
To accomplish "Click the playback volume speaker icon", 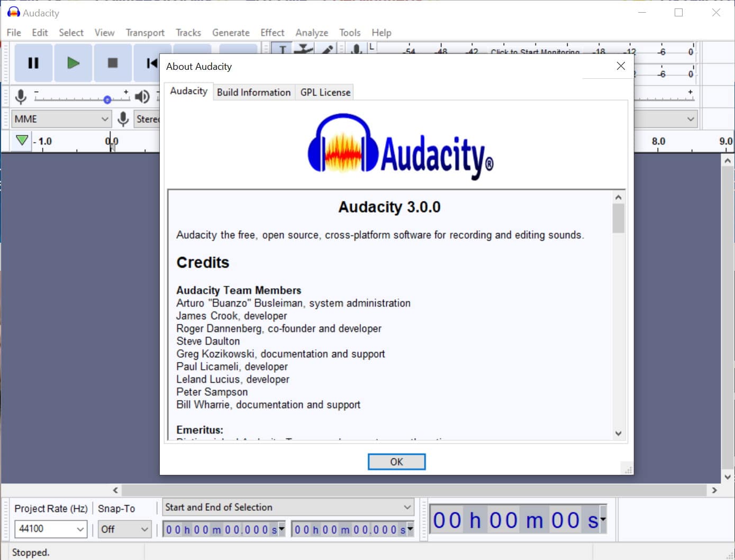I will 142,96.
